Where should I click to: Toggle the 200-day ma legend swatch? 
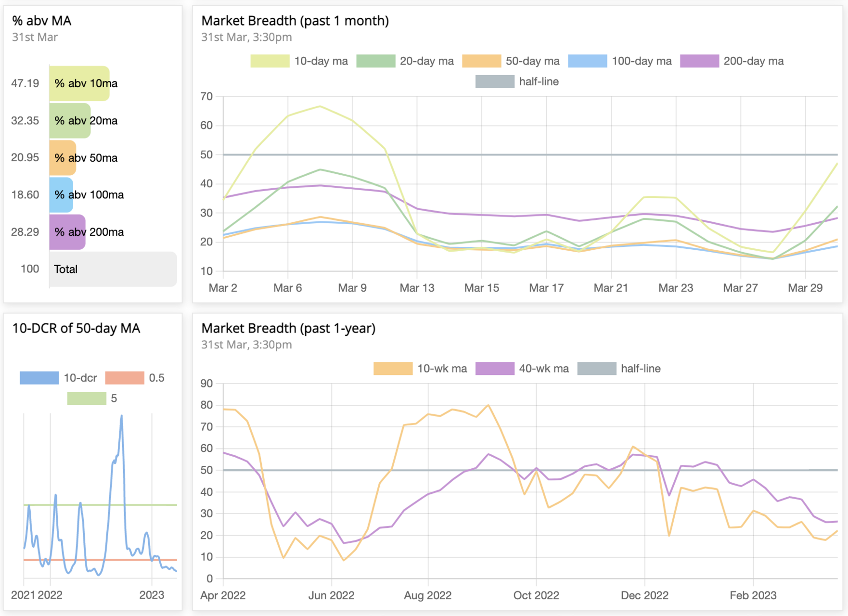click(x=700, y=61)
